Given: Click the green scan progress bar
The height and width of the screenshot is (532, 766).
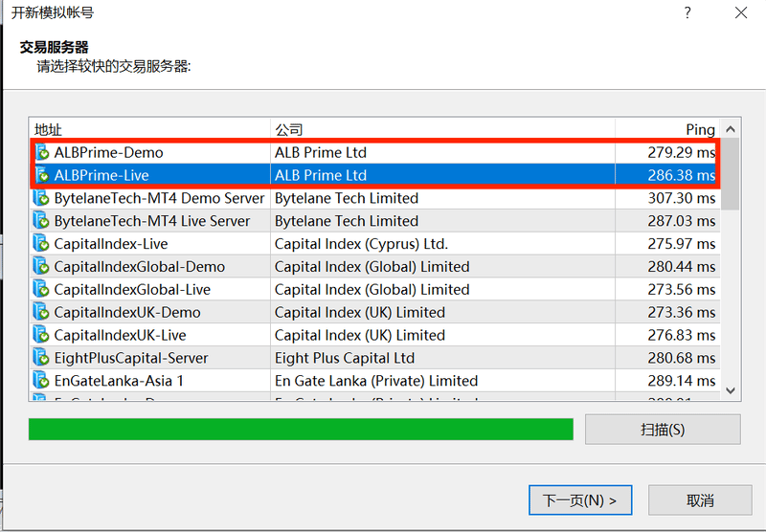Looking at the screenshot, I should tap(301, 430).
